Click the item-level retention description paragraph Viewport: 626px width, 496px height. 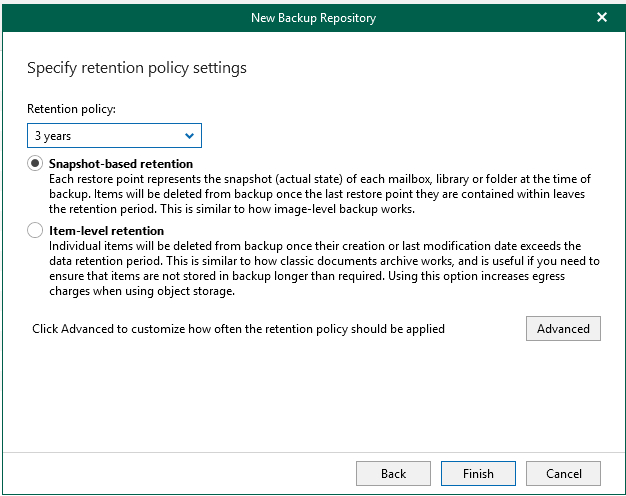click(324, 268)
